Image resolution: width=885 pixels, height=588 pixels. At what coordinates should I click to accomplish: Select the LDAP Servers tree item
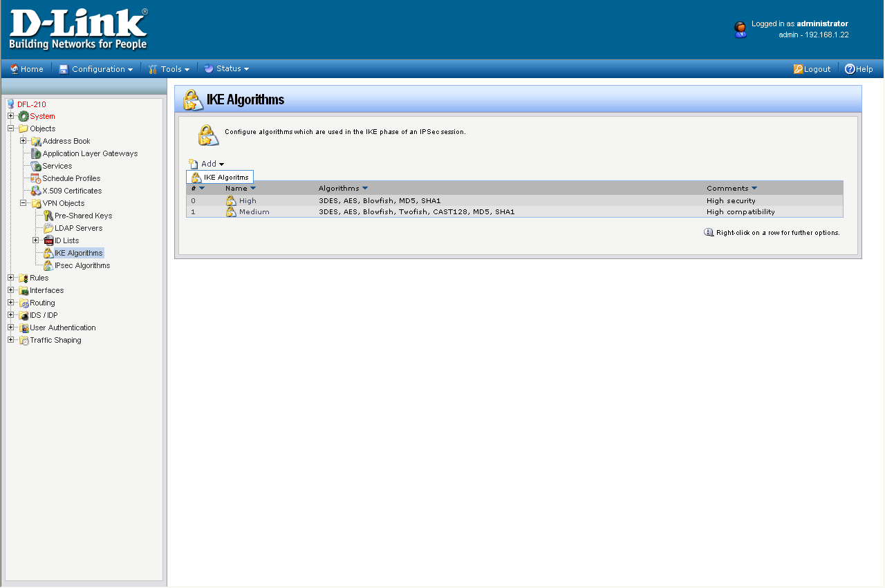tap(79, 228)
